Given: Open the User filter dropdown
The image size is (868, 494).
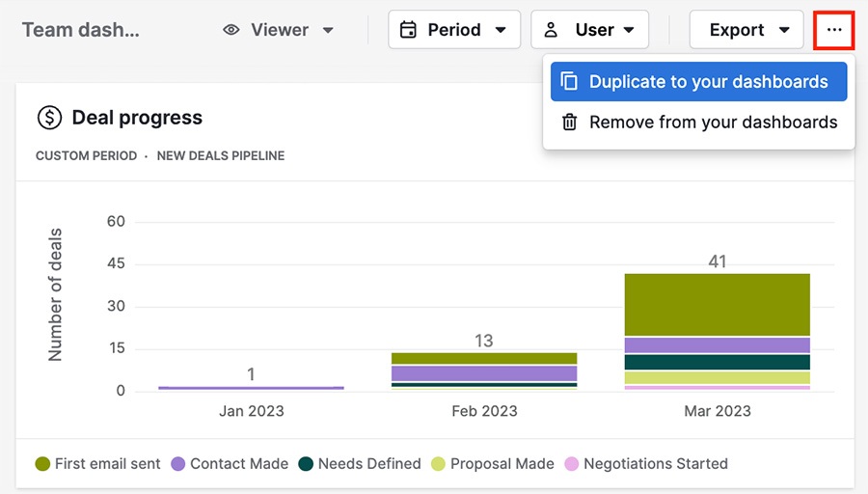Looking at the screenshot, I should point(589,30).
